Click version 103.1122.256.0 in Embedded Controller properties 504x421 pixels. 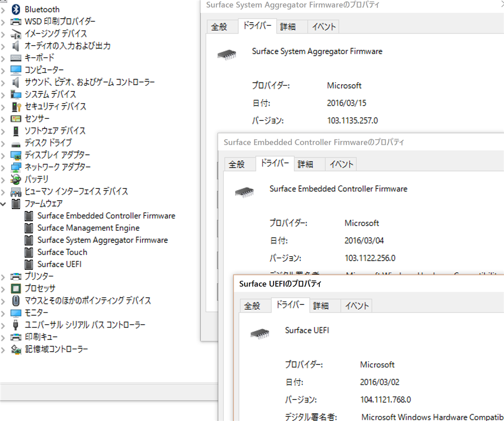[370, 258]
